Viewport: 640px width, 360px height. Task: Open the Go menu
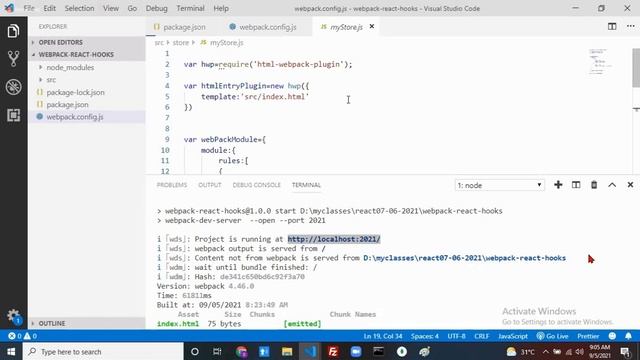(x=132, y=8)
